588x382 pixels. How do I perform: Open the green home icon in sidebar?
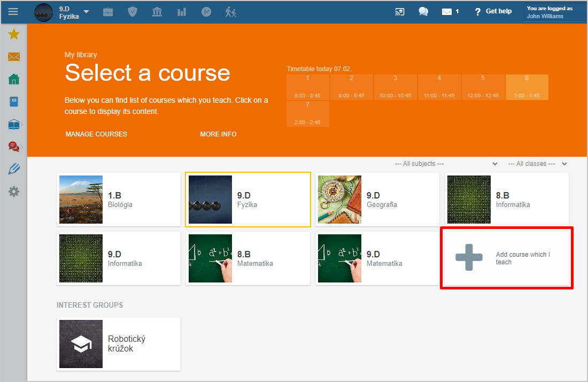click(x=14, y=79)
